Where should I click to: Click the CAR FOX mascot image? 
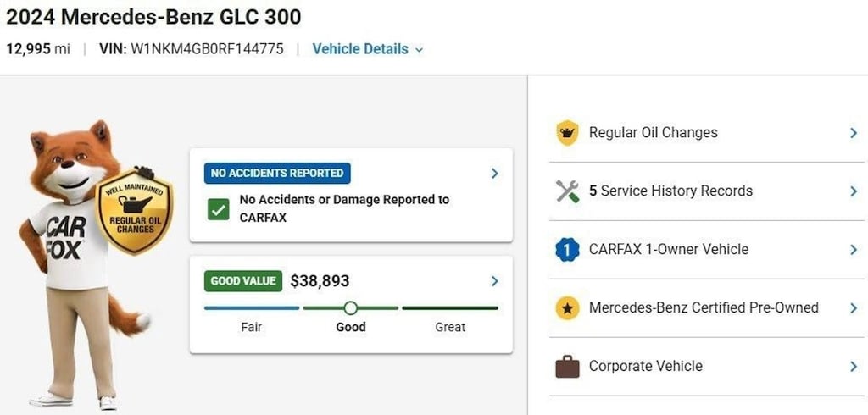click(x=85, y=264)
